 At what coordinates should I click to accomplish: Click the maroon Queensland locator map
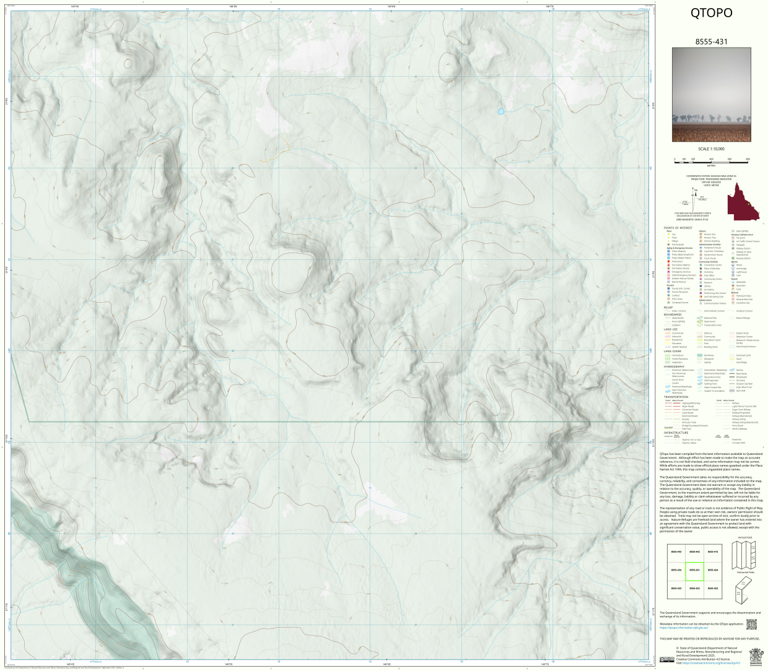point(743,202)
